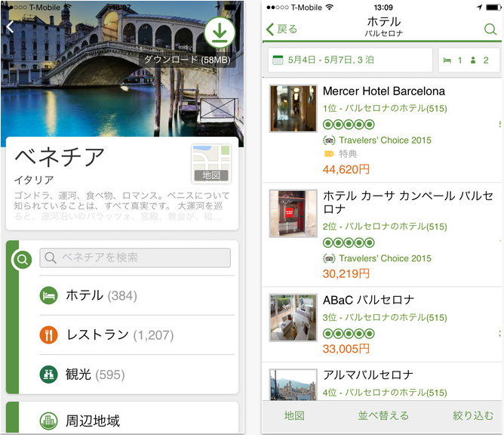Image resolution: width=504 pixels, height=435 pixels.
Task: Switch to 地図 map view in hotel list
Action: click(x=294, y=415)
